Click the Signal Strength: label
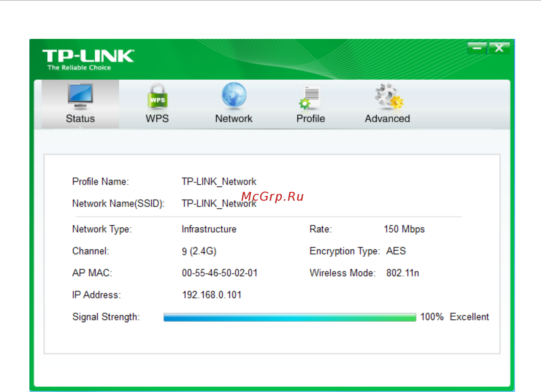The height and width of the screenshot is (392, 541). [x=106, y=317]
